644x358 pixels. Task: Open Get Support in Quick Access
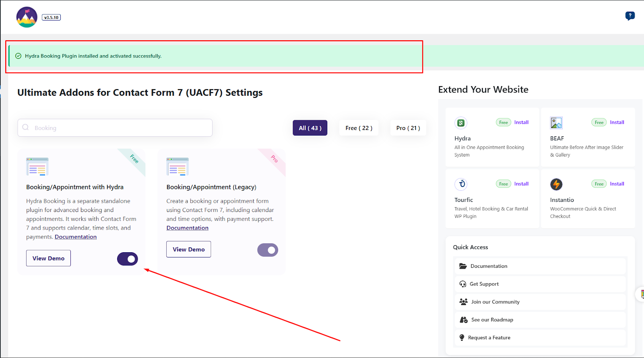(x=540, y=284)
